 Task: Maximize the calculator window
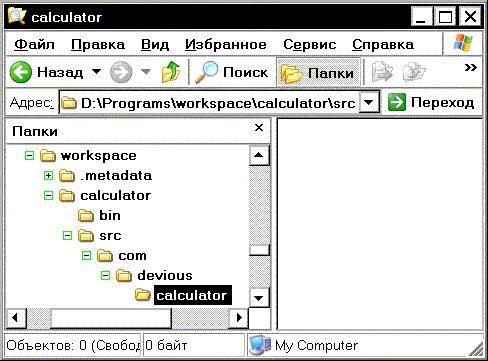pyautogui.click(x=446, y=16)
